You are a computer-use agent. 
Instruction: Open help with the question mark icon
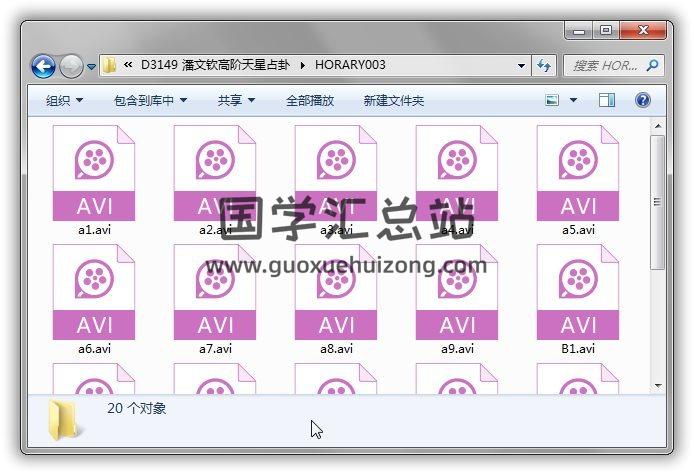pos(642,100)
